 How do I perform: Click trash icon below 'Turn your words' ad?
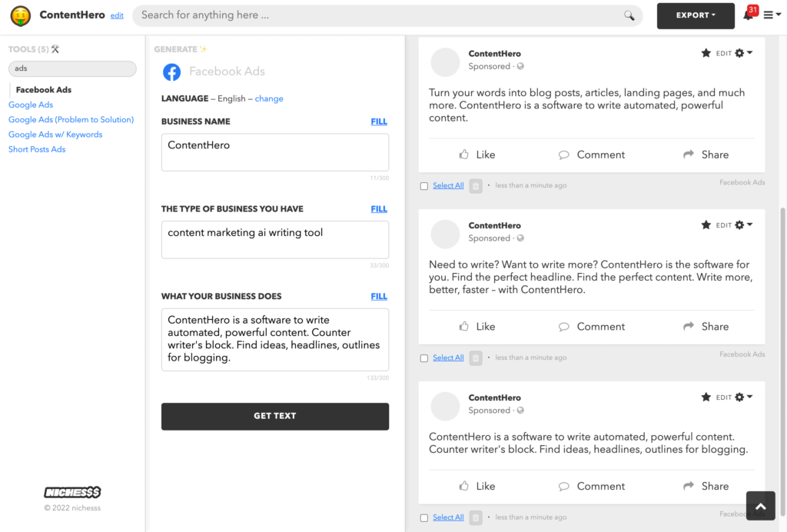point(476,186)
